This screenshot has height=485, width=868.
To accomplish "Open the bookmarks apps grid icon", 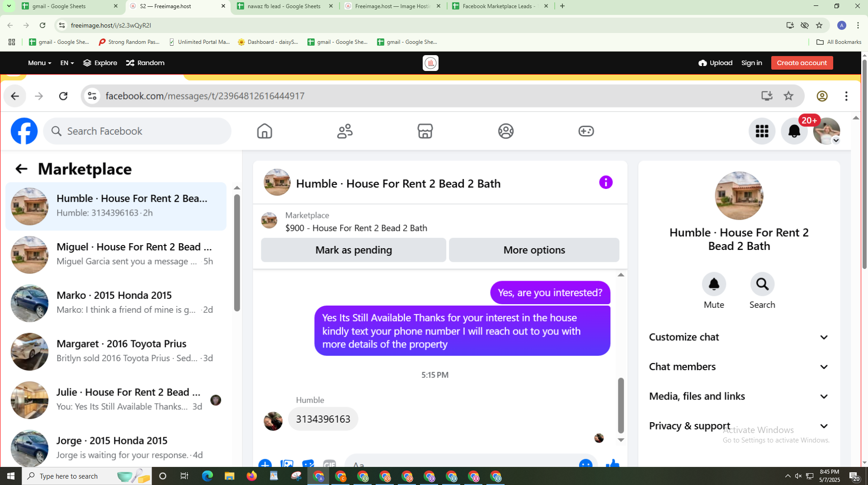I will tap(12, 42).
